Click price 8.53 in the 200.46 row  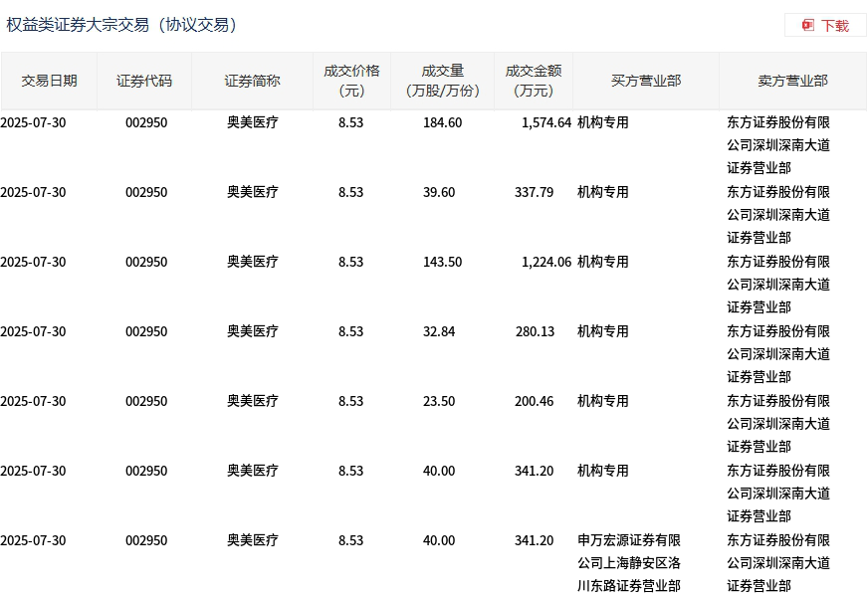351,401
